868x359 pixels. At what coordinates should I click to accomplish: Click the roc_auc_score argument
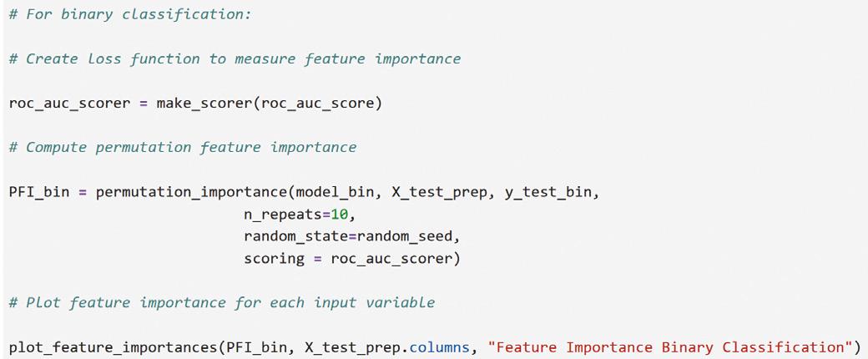[312, 104]
